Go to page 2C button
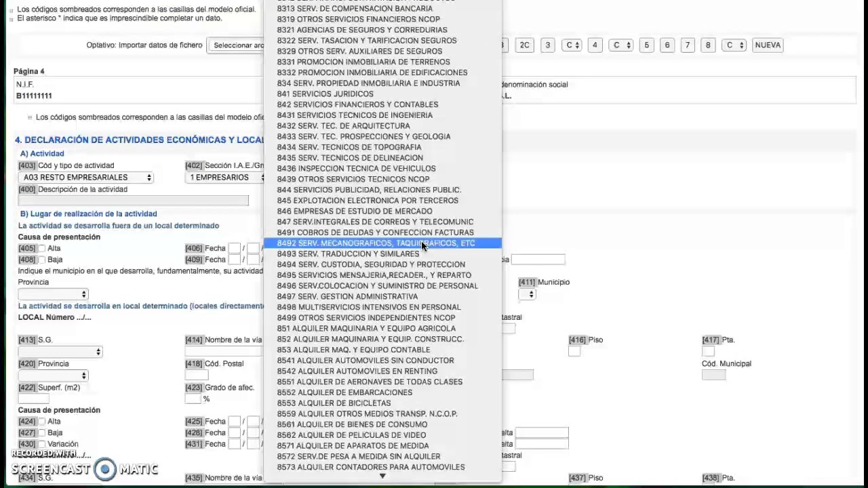The image size is (868, 488). [524, 45]
